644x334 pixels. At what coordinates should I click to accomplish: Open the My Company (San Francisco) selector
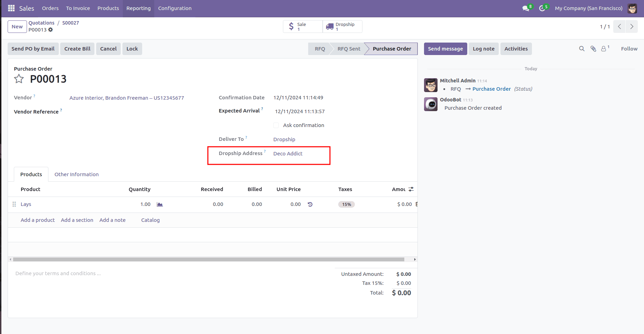click(588, 8)
